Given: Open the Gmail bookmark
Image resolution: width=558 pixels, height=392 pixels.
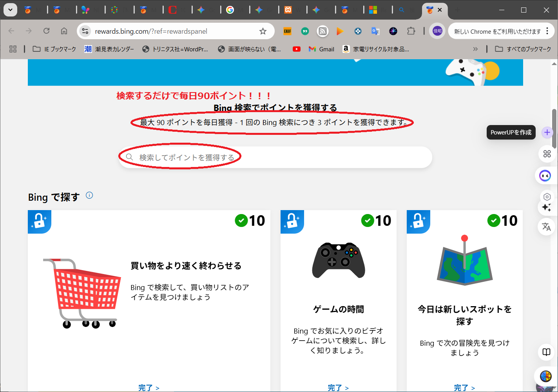Looking at the screenshot, I should (x=321, y=49).
